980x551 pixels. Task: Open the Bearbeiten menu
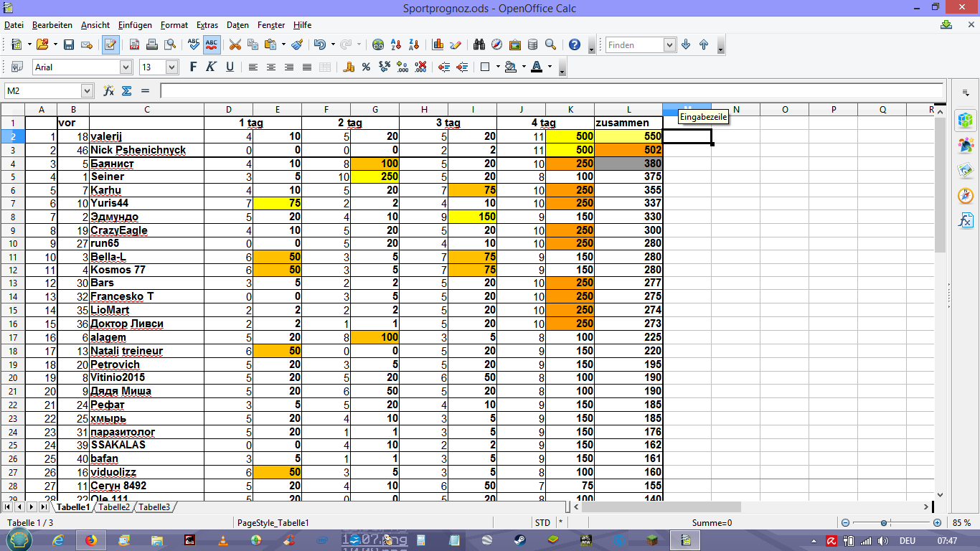coord(52,25)
